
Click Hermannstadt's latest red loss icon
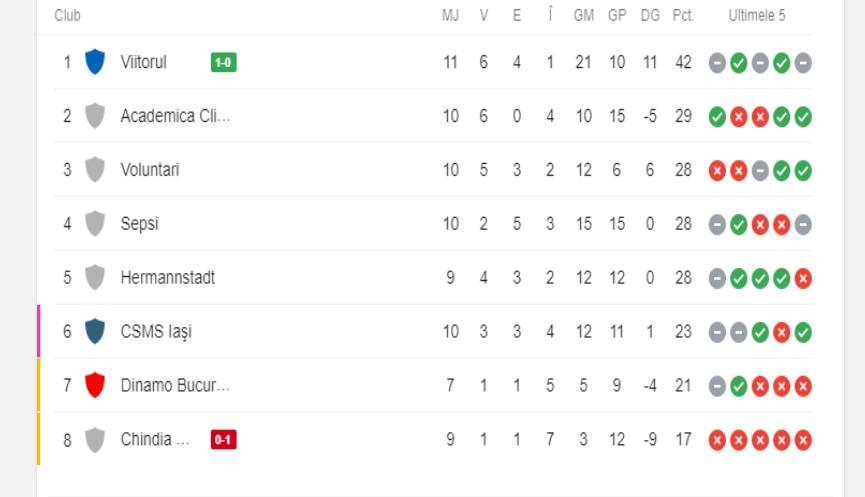pos(803,278)
